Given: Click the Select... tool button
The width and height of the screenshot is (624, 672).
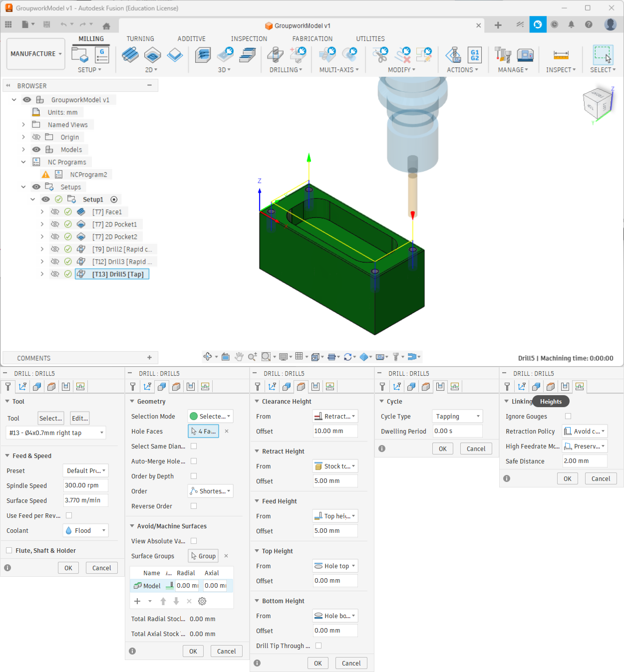Looking at the screenshot, I should click(x=51, y=418).
